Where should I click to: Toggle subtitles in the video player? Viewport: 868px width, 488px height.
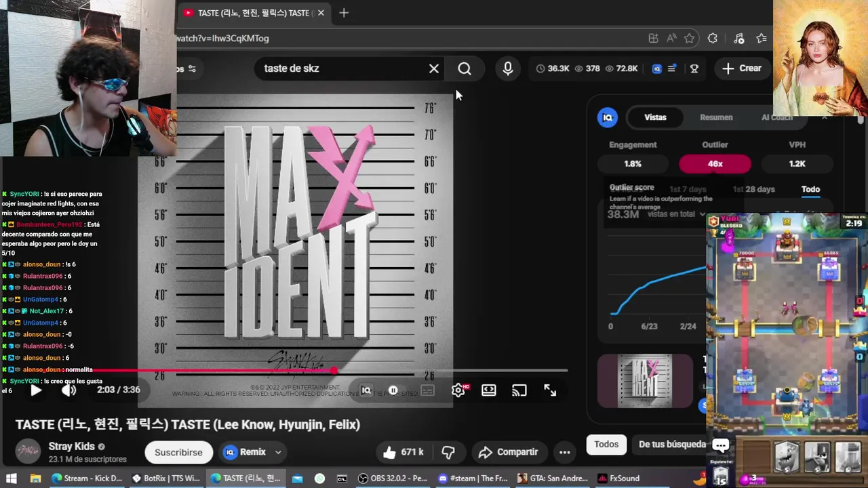click(427, 390)
